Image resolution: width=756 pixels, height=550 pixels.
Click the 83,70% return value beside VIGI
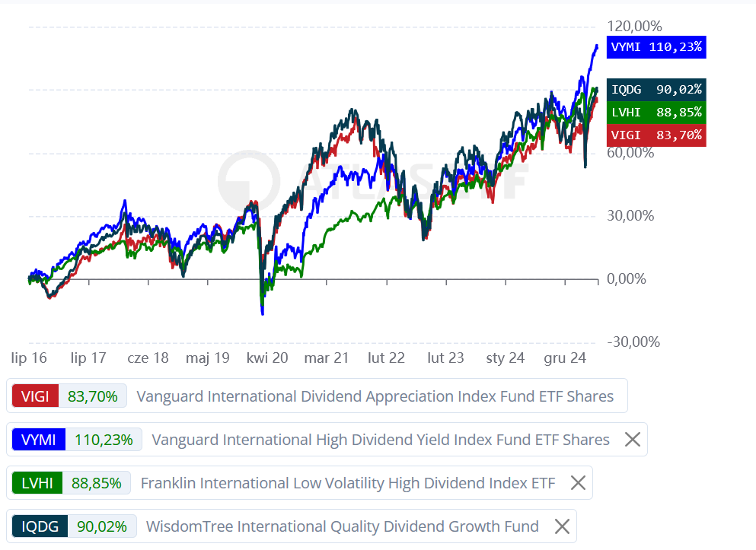point(93,396)
